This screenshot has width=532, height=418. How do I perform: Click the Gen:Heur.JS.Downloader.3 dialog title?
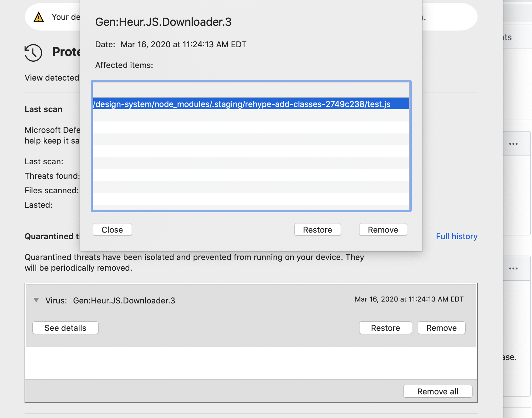[x=163, y=22]
